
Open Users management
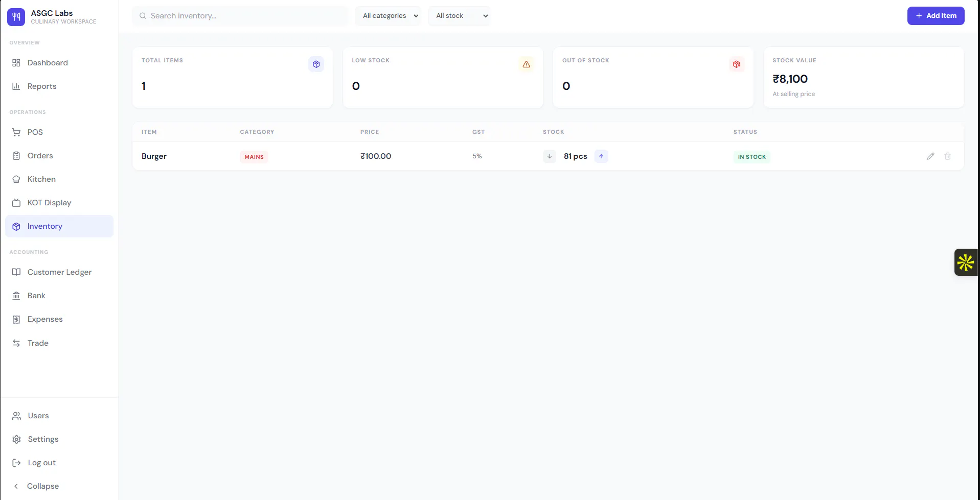[59, 416]
